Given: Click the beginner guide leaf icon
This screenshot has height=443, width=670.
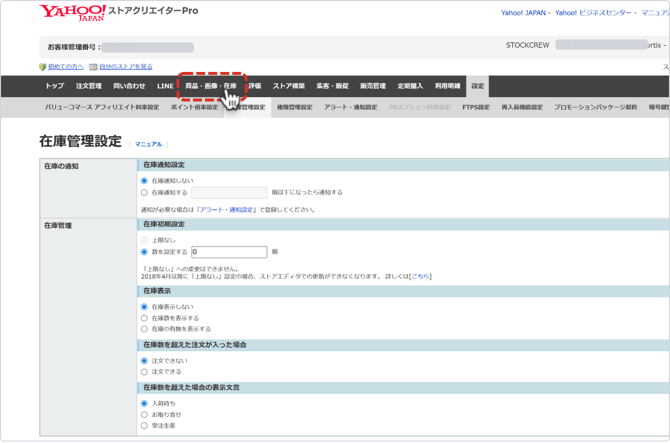Looking at the screenshot, I should pos(42,67).
